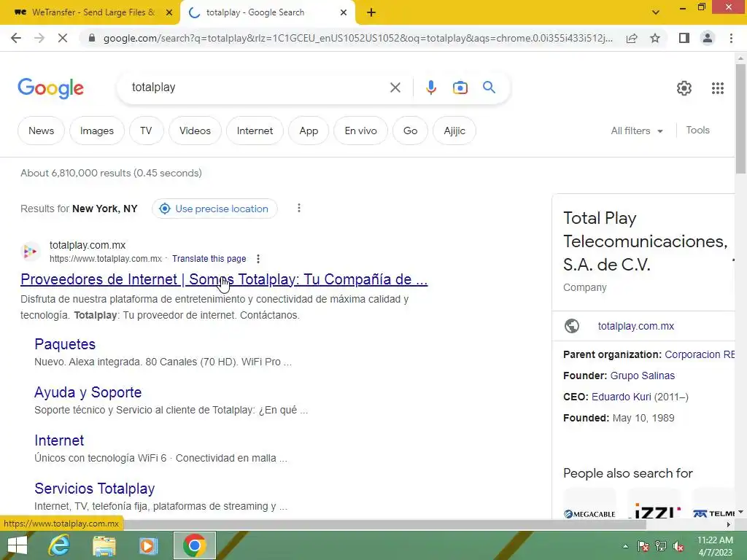The width and height of the screenshot is (747, 560).
Task: Click the globe icon in knowledge panel
Action: click(x=572, y=326)
